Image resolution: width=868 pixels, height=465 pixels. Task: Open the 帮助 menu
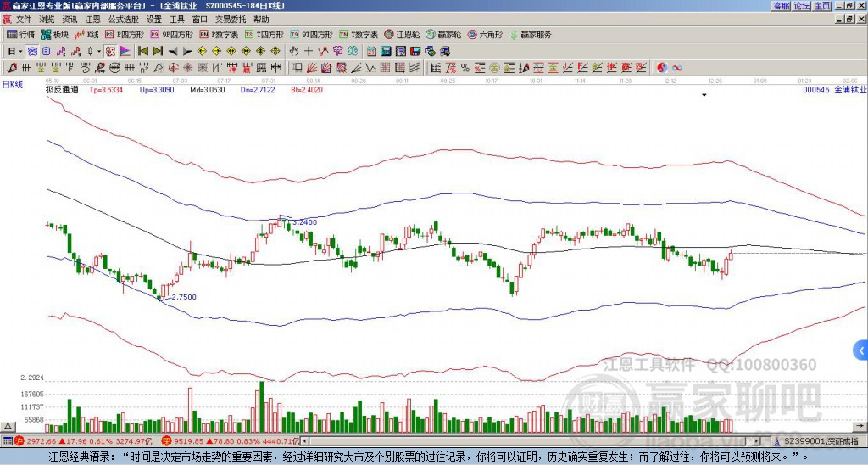point(261,20)
